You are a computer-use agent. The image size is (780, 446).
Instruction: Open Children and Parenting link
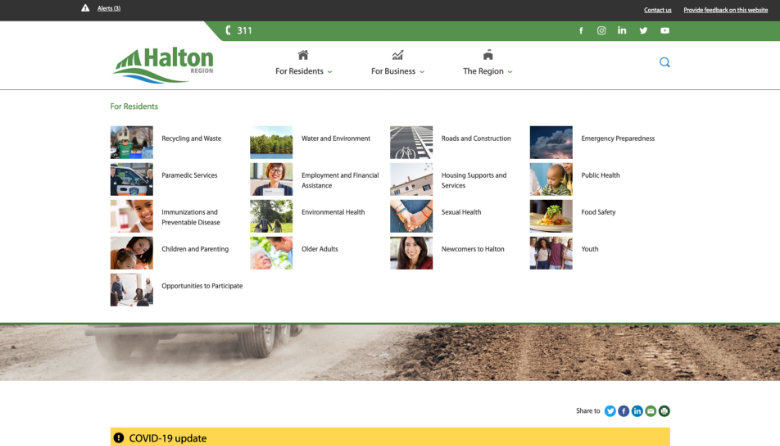195,249
